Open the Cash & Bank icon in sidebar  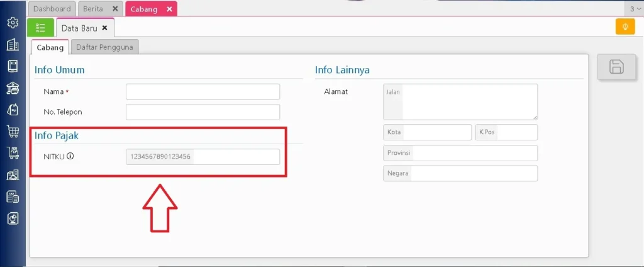[x=13, y=88]
